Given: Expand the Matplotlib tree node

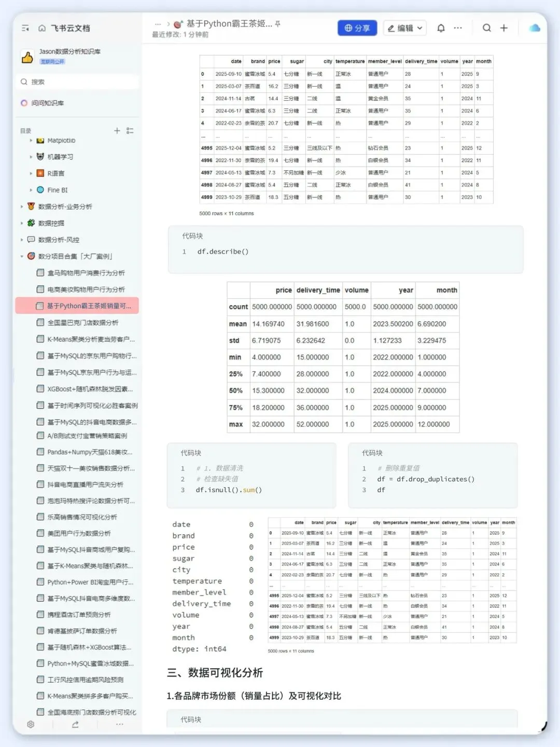Looking at the screenshot, I should [x=31, y=141].
